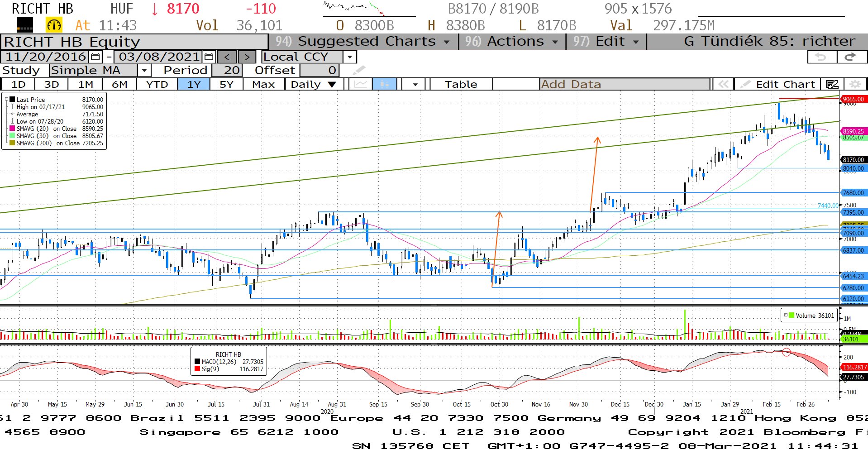Click the Low on 07/28/20 legend row
This screenshot has width=868, height=464.
pos(57,121)
